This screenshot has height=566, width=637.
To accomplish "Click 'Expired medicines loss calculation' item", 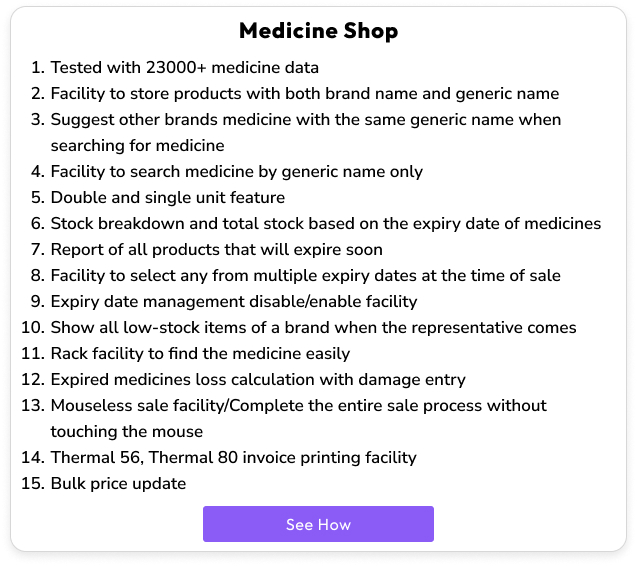I will [x=258, y=380].
